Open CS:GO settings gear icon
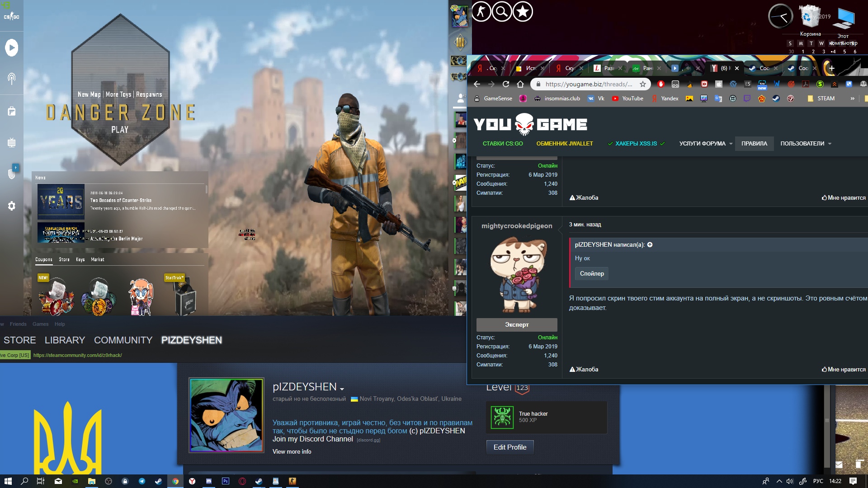The width and height of the screenshot is (868, 488). click(12, 206)
